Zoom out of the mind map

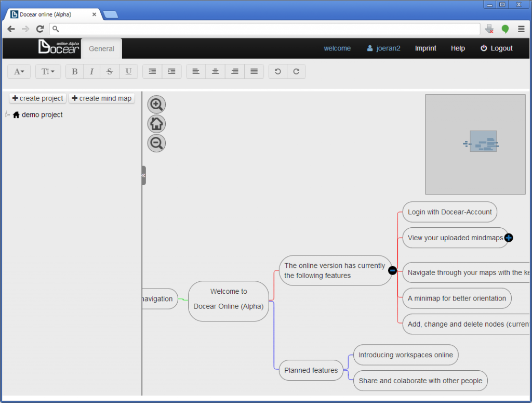tap(156, 143)
